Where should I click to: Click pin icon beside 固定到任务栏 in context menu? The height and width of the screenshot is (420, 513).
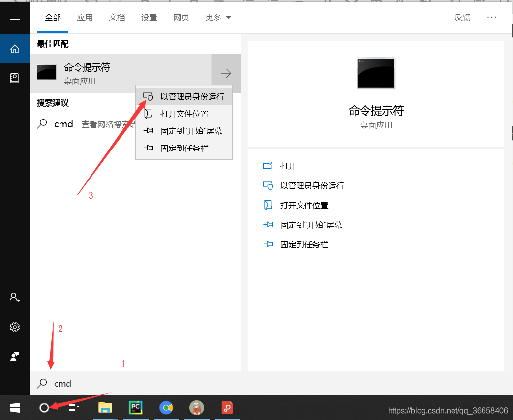(x=148, y=148)
